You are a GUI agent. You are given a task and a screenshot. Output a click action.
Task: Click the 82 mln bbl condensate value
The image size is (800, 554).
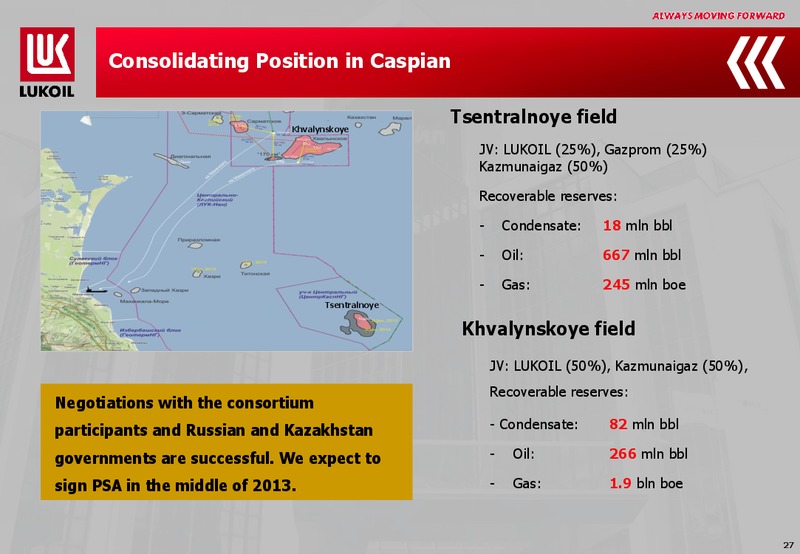(644, 424)
